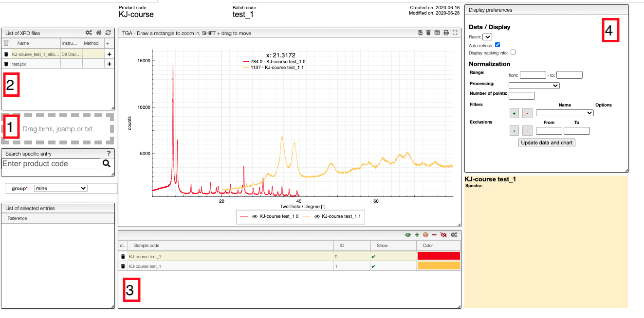Open the Processing dropdown
This screenshot has width=644, height=318.
(534, 86)
